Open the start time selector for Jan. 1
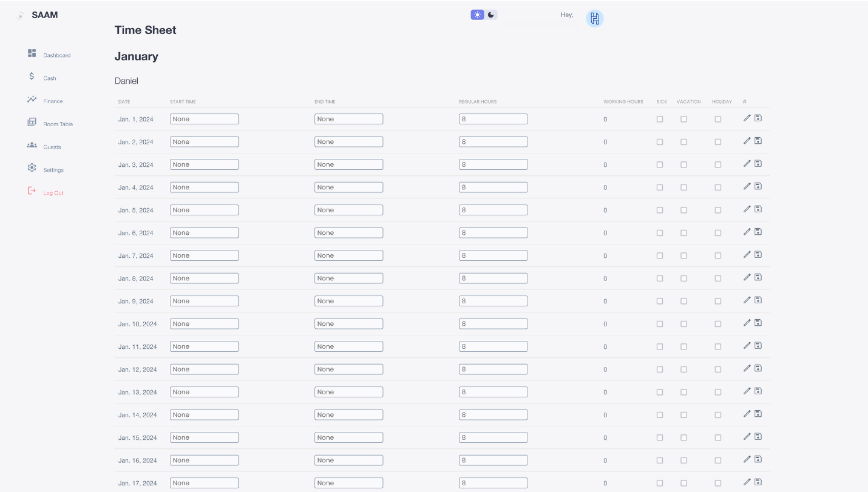The image size is (868, 492). coord(204,118)
